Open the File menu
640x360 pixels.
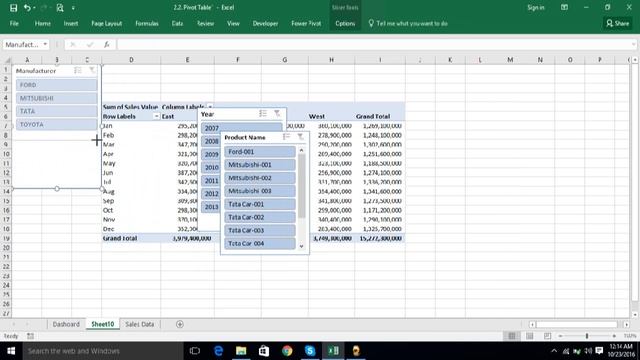click(x=14, y=24)
